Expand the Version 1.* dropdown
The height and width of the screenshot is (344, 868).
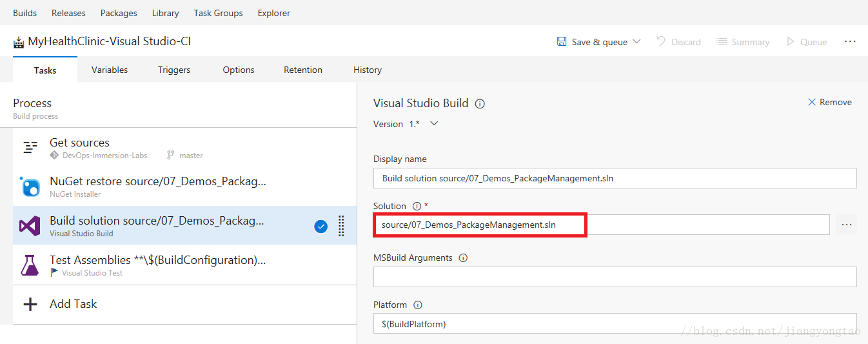[434, 123]
